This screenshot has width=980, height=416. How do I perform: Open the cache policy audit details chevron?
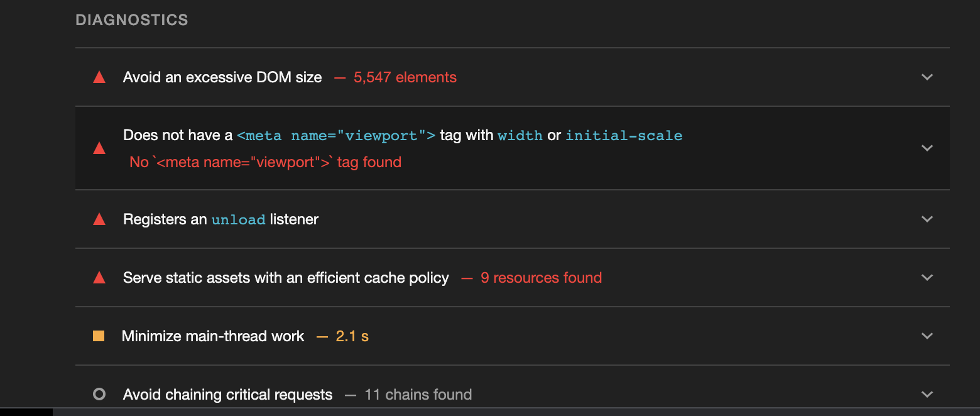coord(927,278)
